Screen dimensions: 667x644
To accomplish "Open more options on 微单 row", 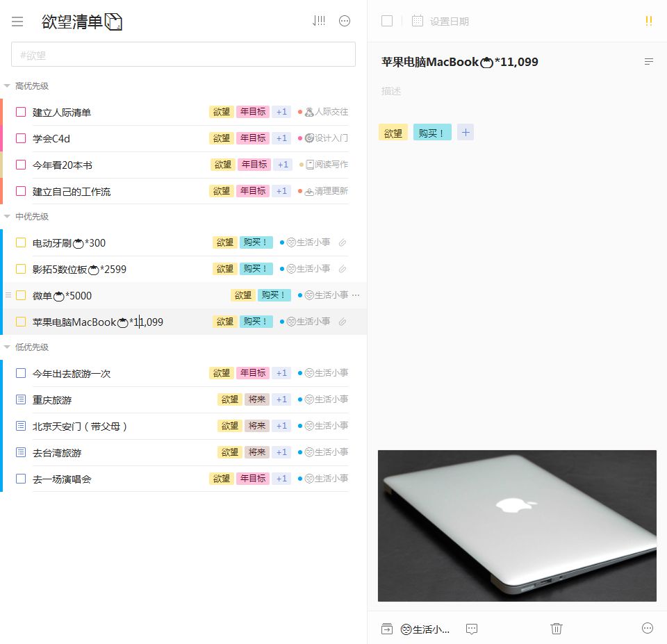I will point(356,295).
